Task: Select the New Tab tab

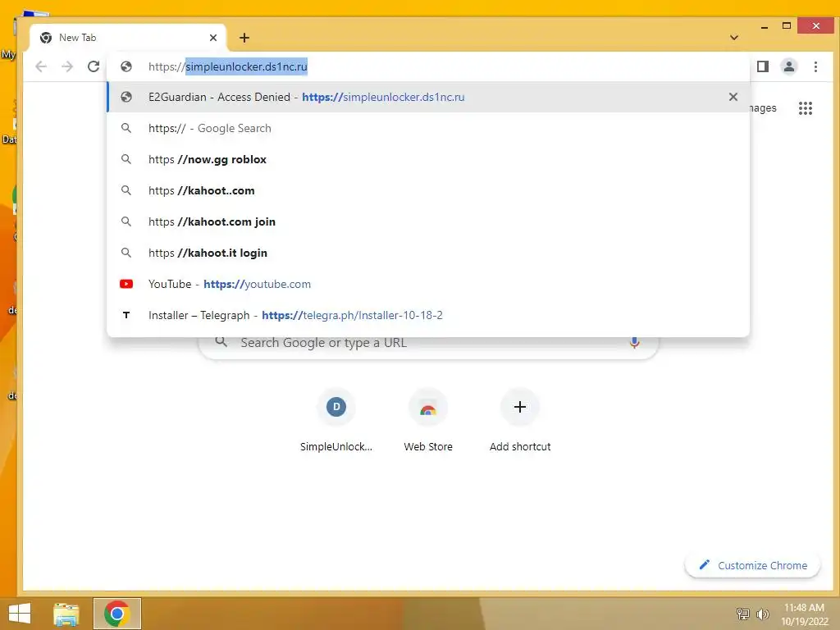Action: tap(127, 38)
